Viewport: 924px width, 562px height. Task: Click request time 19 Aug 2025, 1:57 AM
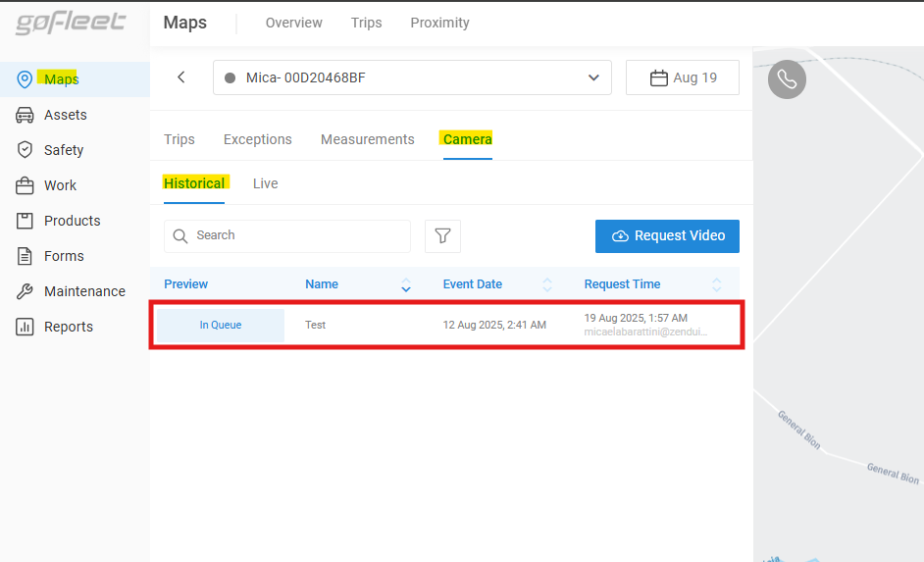pyautogui.click(x=636, y=318)
